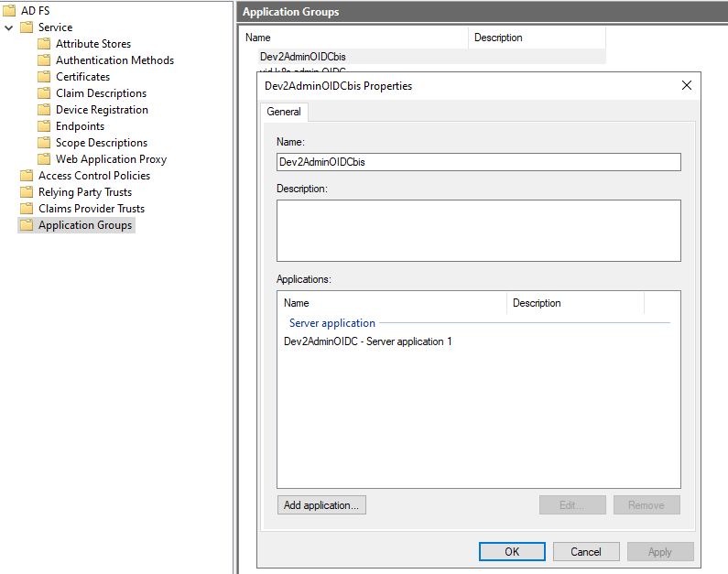Click the Remove button
728x574 pixels.
[647, 504]
